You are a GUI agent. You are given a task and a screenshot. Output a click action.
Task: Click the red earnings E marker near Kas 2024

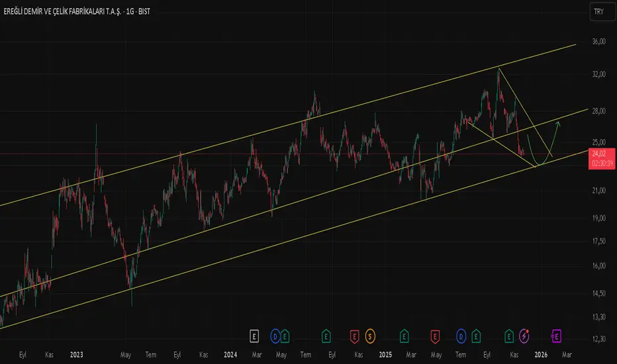pos(354,336)
